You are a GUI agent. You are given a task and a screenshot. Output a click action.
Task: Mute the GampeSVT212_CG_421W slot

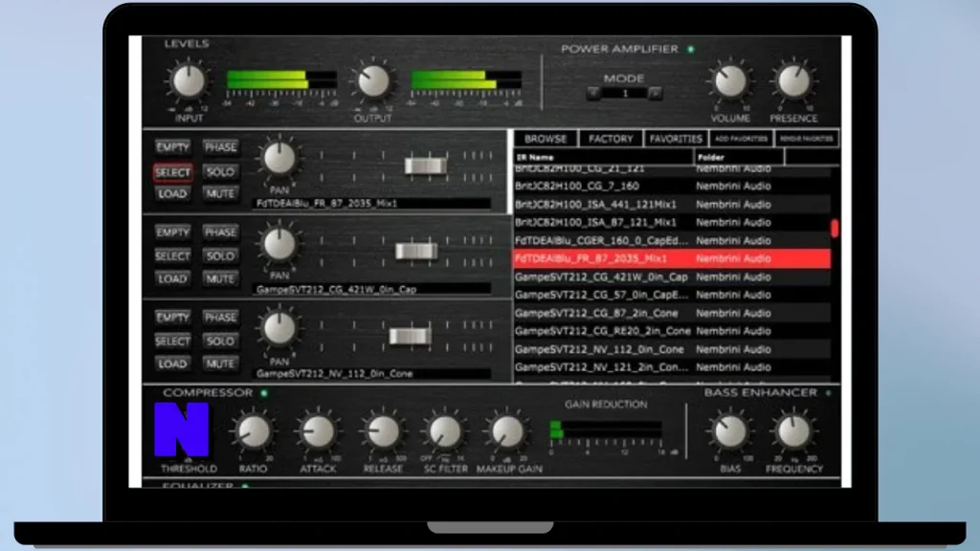pos(221,278)
